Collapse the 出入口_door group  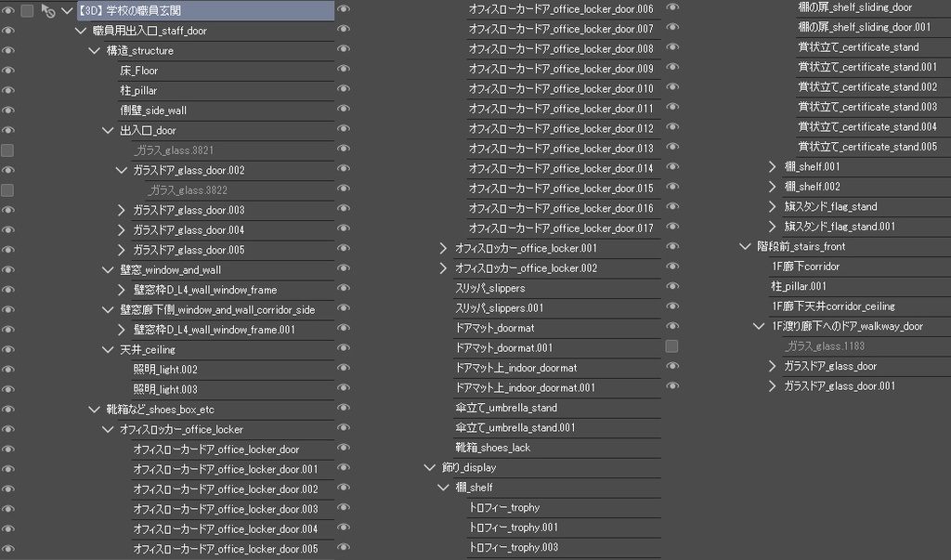[x=108, y=130]
